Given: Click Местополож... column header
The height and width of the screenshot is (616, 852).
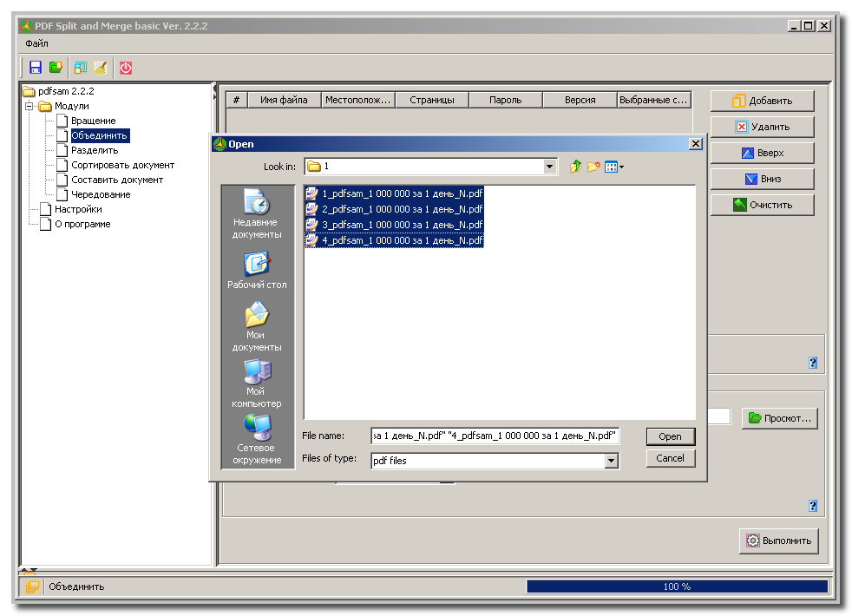Looking at the screenshot, I should (358, 100).
